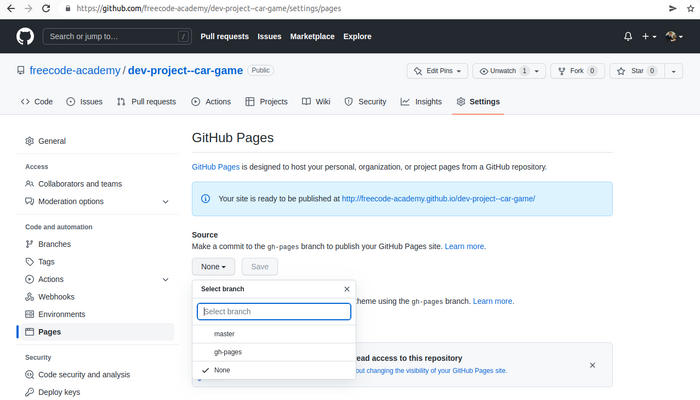
Task: Switch to the Security tab
Action: point(365,102)
